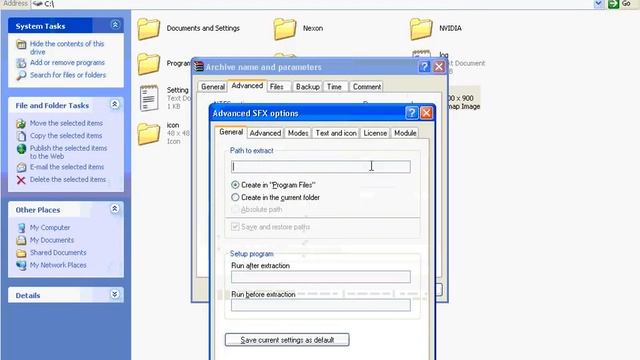
Task: Collapse the File and Folder Tasks panel
Action: click(x=115, y=105)
